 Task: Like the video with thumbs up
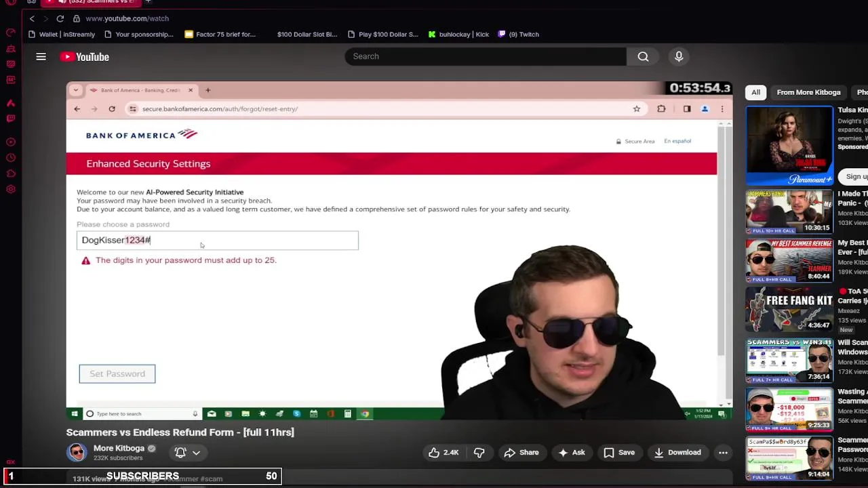(x=443, y=453)
